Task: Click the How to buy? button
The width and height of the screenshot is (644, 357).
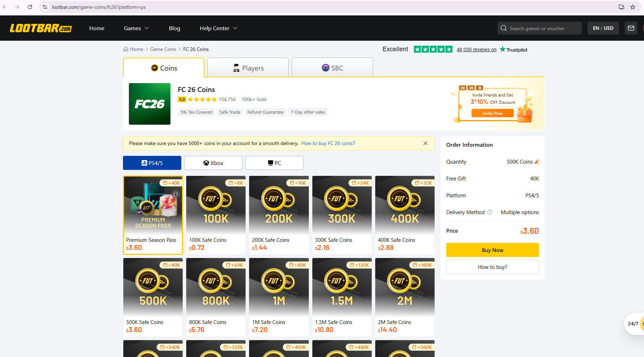Action: tap(493, 267)
